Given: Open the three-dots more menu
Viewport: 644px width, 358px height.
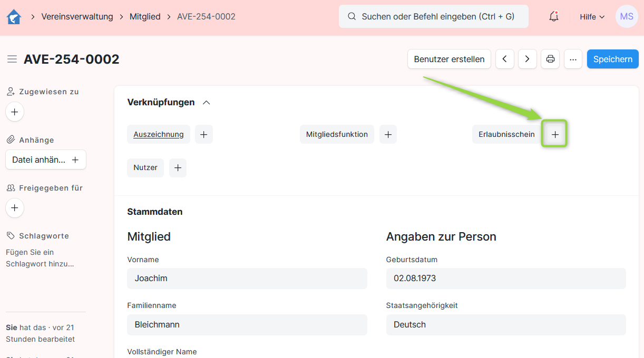Looking at the screenshot, I should pos(573,59).
